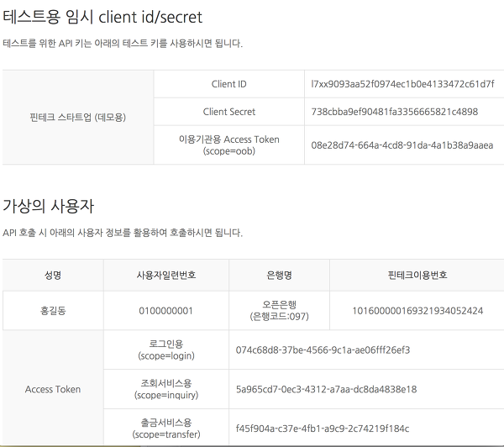Click the '핀테크 스타트업 (데모용)' cell

coord(78,117)
